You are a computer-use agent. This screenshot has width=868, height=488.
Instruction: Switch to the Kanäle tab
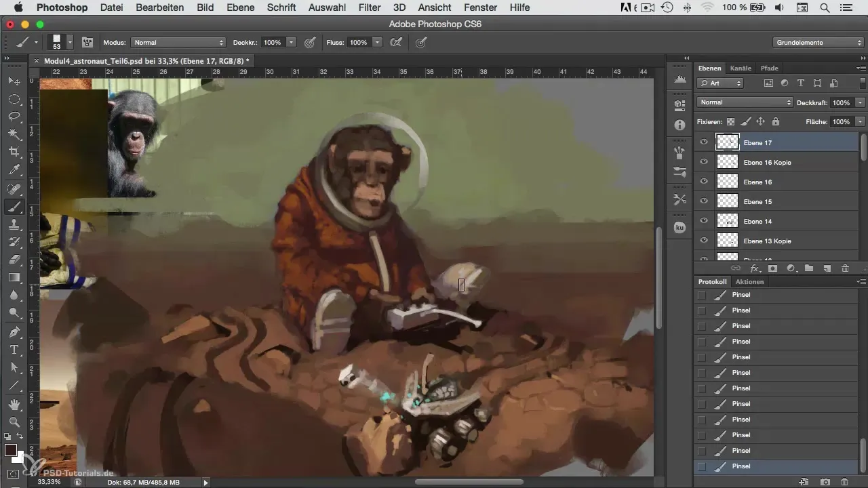[x=741, y=68]
